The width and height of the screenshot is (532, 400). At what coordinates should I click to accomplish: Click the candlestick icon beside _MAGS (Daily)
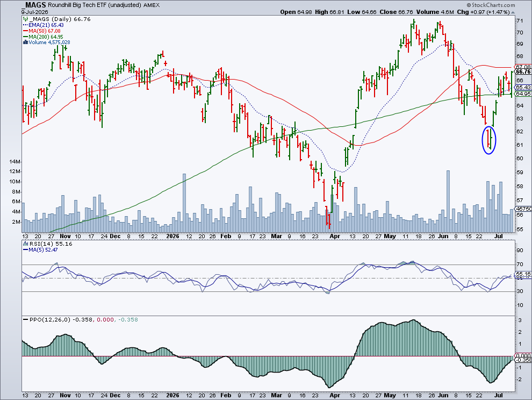point(25,19)
